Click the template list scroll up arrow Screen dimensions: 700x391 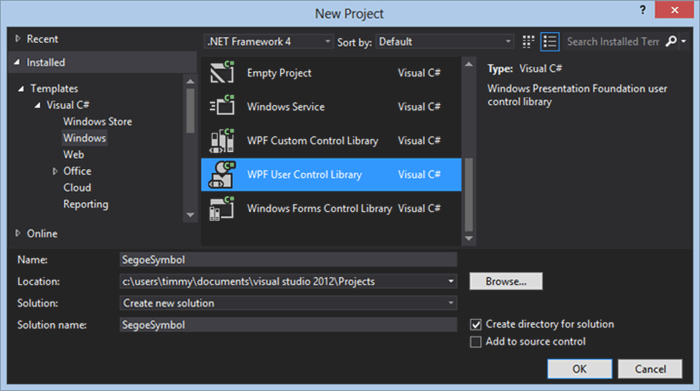coord(469,64)
